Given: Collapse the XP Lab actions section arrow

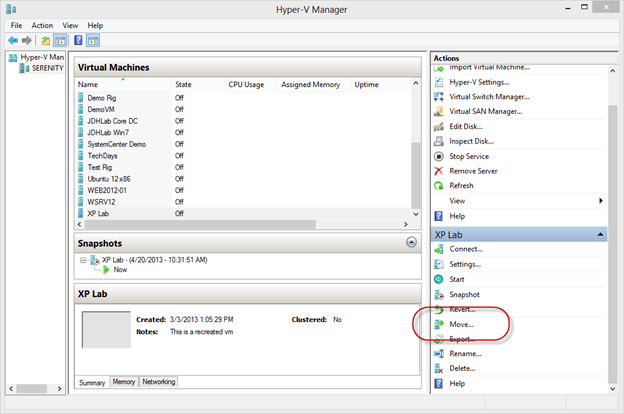Looking at the screenshot, I should point(601,235).
